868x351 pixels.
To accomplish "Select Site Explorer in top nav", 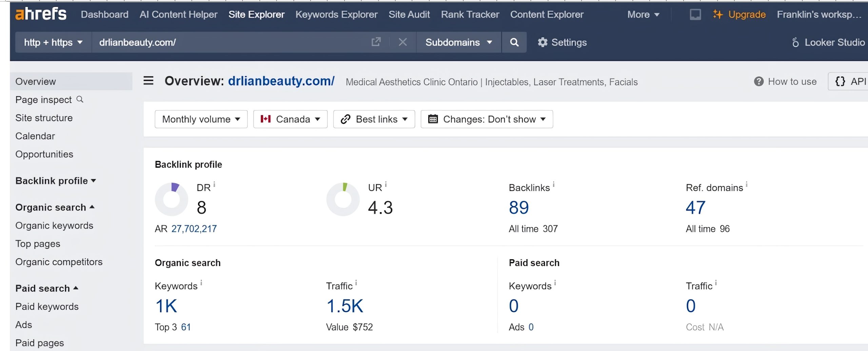I will (256, 14).
